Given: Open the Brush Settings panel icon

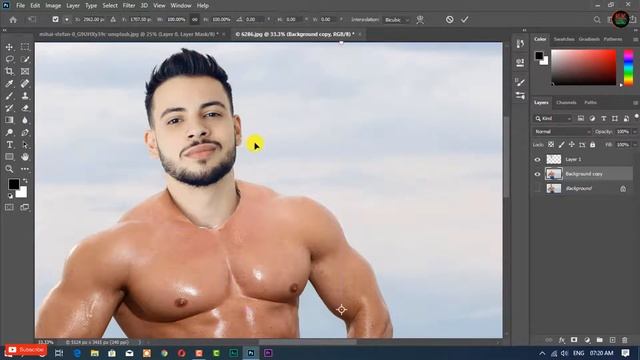Looking at the screenshot, I should tap(520, 82).
